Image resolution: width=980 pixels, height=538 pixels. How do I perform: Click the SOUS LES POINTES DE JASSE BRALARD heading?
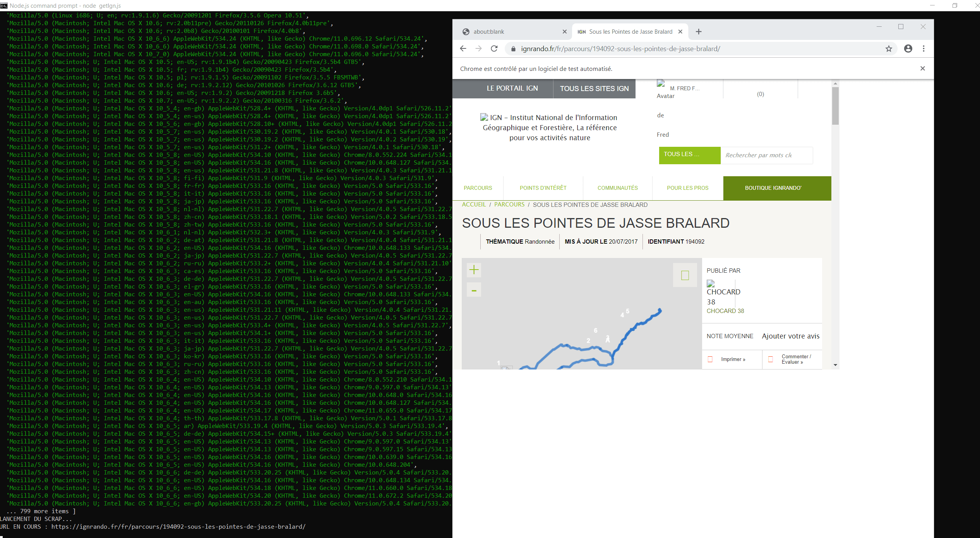coord(596,223)
